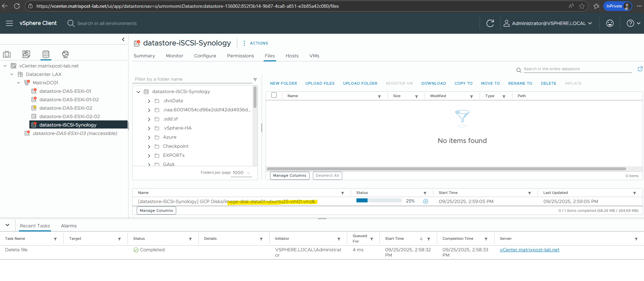644x281 pixels.
Task: Click UPLOAD FILES button
Action: (320, 83)
